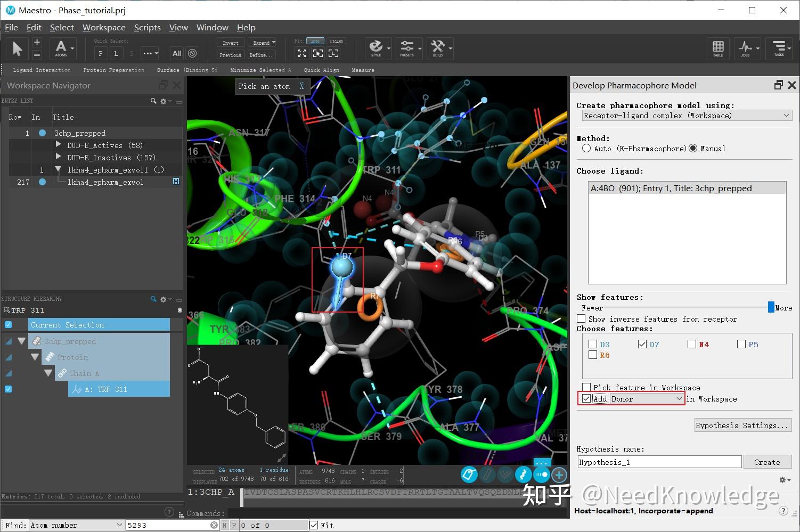Open the Receptor-ligand complex dropdown
This screenshot has width=800, height=532.
685,116
